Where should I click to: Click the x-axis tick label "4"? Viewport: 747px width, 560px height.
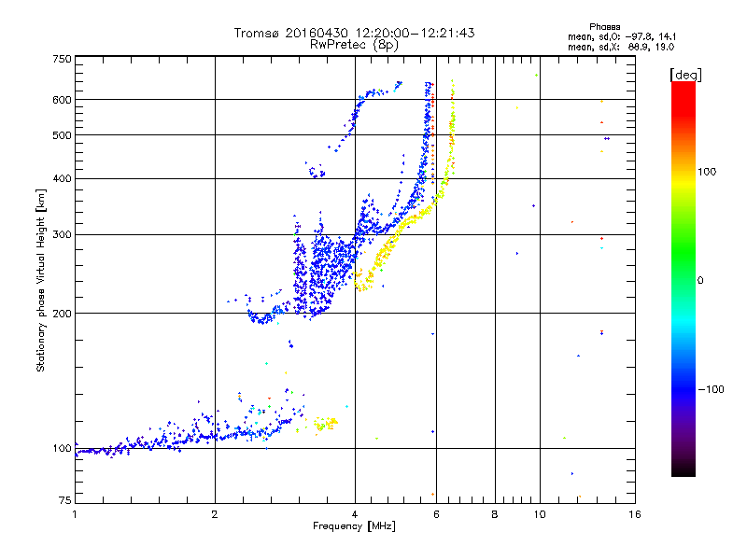pyautogui.click(x=355, y=514)
